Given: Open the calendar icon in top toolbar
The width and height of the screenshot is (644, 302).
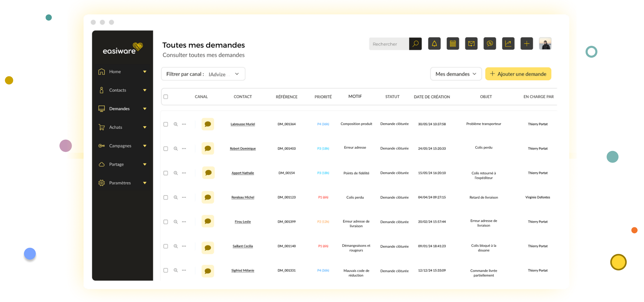Looking at the screenshot, I should [x=453, y=44].
